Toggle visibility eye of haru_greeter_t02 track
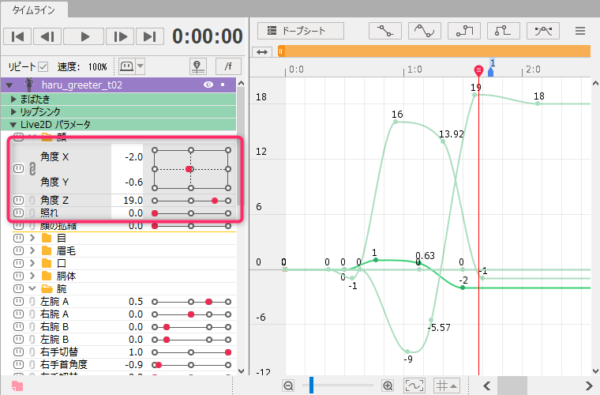The height and width of the screenshot is (395, 600). coord(208,85)
